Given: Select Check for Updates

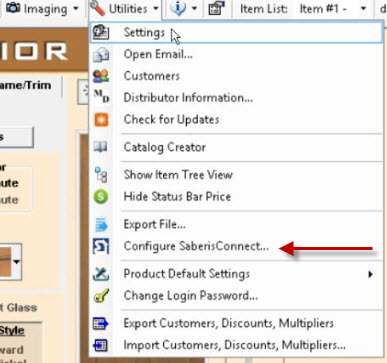Looking at the screenshot, I should pos(236,120).
